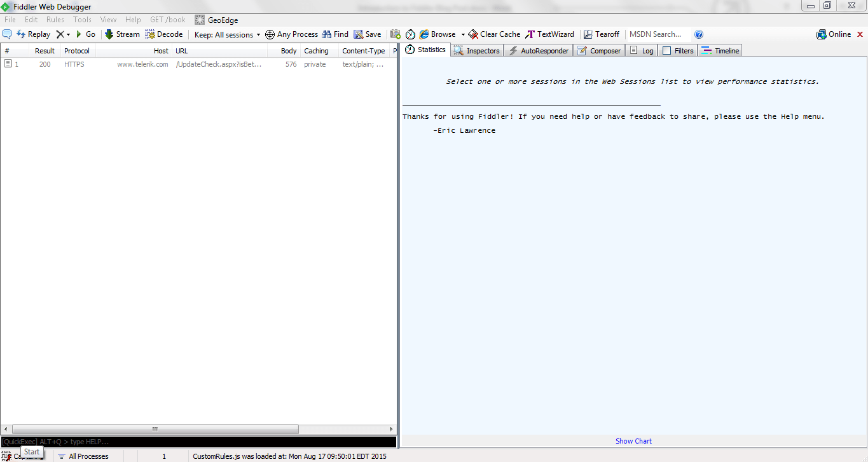Image resolution: width=868 pixels, height=462 pixels.
Task: Switch to the Filters tab
Action: click(678, 51)
